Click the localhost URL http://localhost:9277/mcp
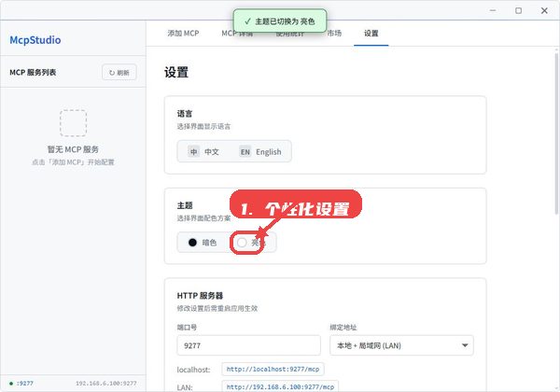The width and height of the screenshot is (560, 392). click(273, 370)
